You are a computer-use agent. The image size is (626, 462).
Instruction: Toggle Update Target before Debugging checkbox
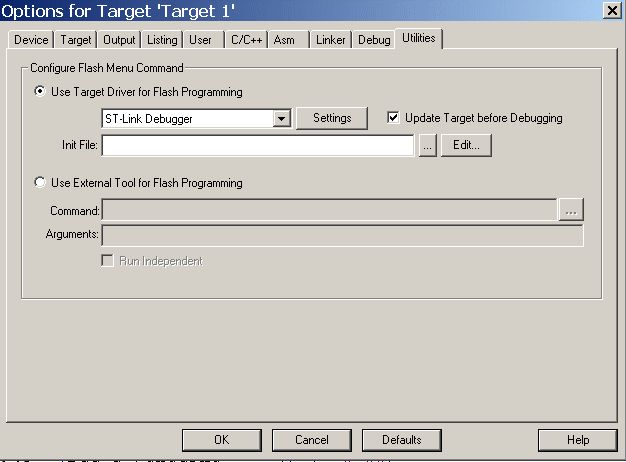(393, 118)
